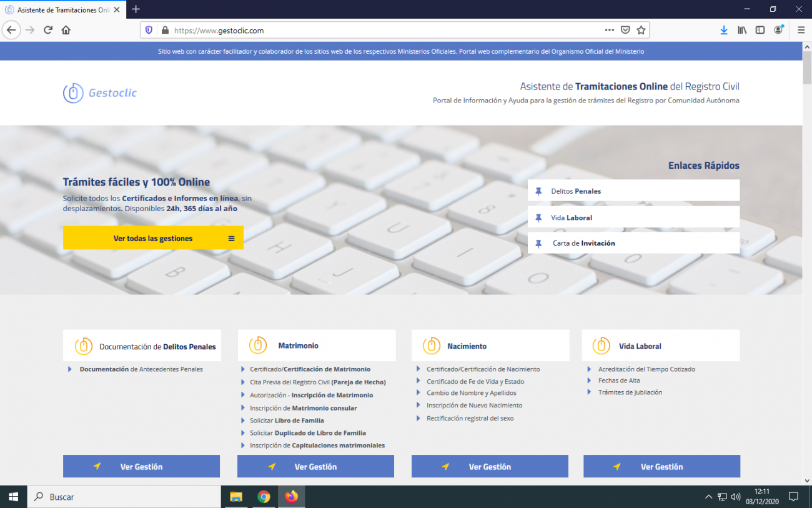Open the Firefox account icon
Image resolution: width=812 pixels, height=508 pixels.
click(x=778, y=30)
